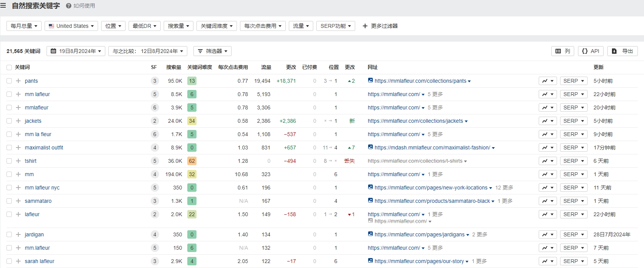Open the United States country dropdown
The height and width of the screenshot is (268, 644).
tap(71, 26)
